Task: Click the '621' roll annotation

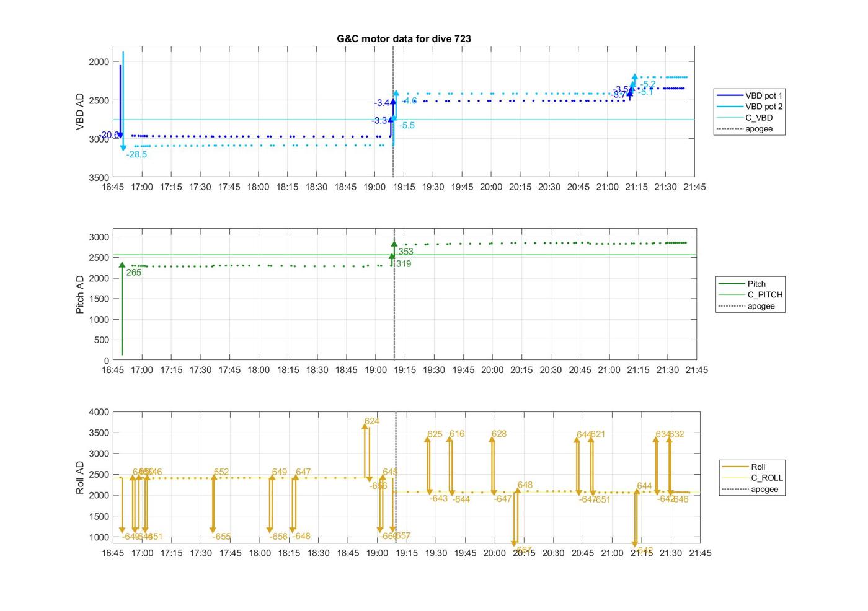Action: (598, 435)
